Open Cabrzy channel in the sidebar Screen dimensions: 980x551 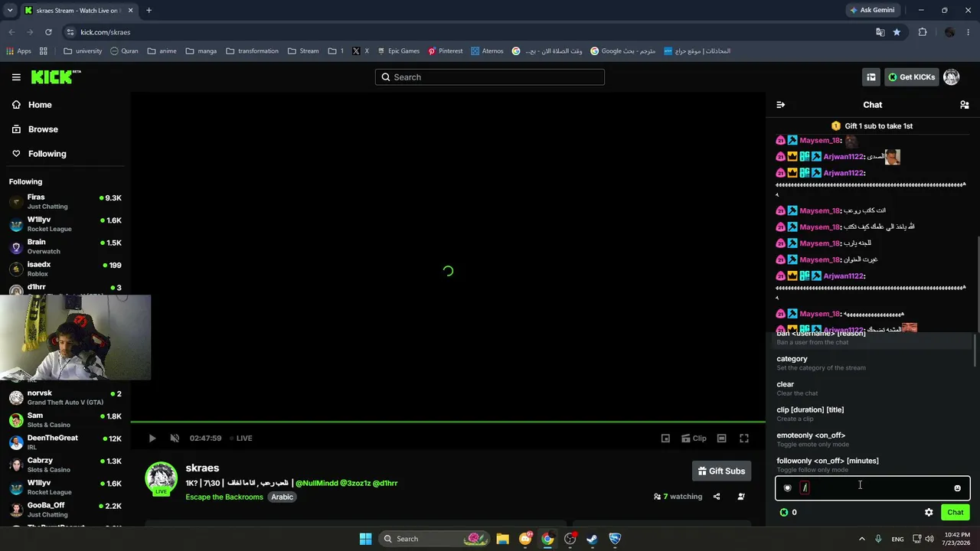[65, 465]
